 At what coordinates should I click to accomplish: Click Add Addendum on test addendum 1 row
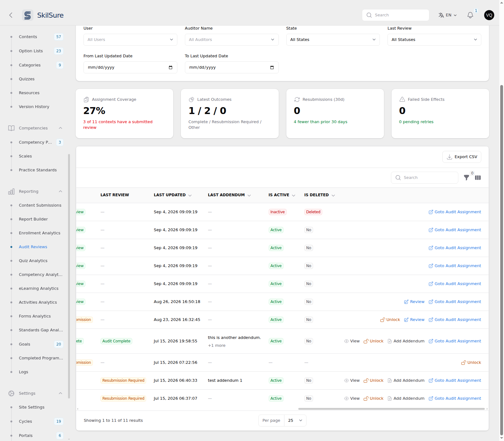tap(406, 381)
